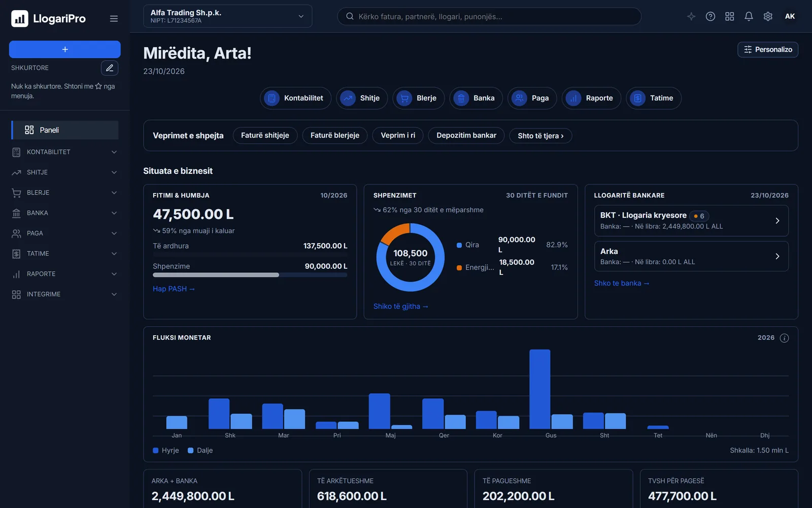Open the Shko te banka link
Screen dimensions: 812x508
click(x=622, y=283)
